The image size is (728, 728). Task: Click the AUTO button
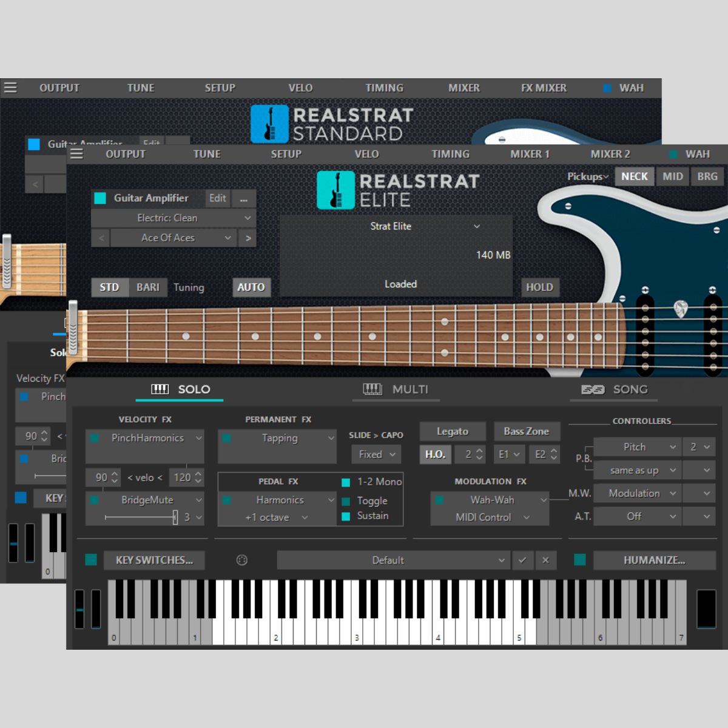pos(251,288)
